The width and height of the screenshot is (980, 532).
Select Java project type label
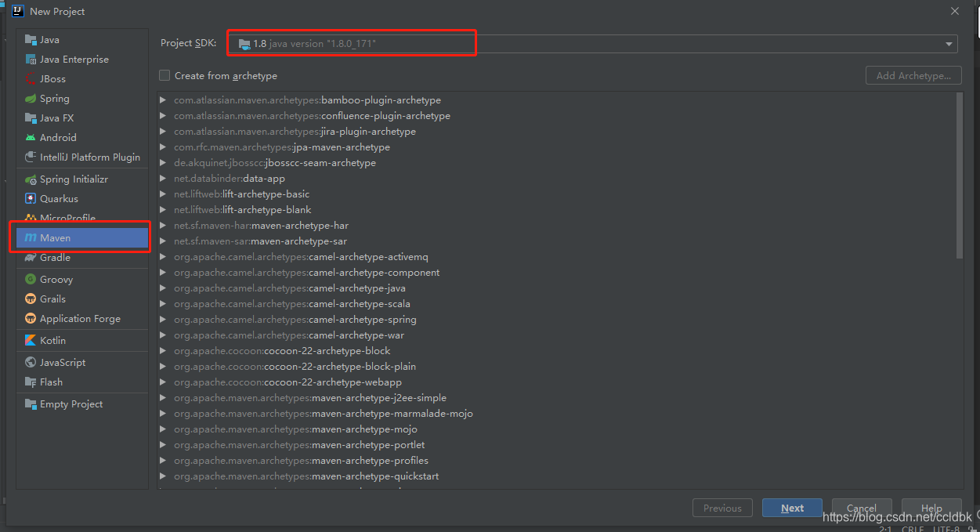tap(49, 40)
